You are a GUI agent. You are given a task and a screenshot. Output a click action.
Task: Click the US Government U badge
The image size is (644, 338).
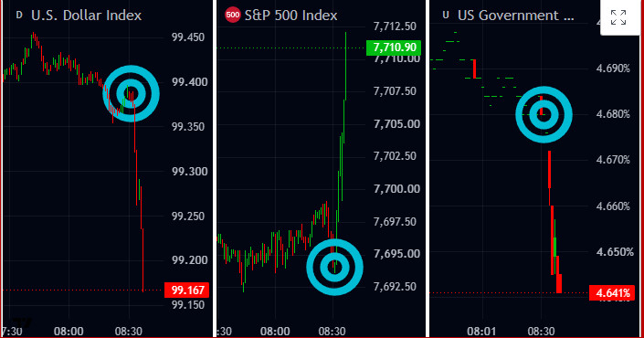tap(446, 16)
